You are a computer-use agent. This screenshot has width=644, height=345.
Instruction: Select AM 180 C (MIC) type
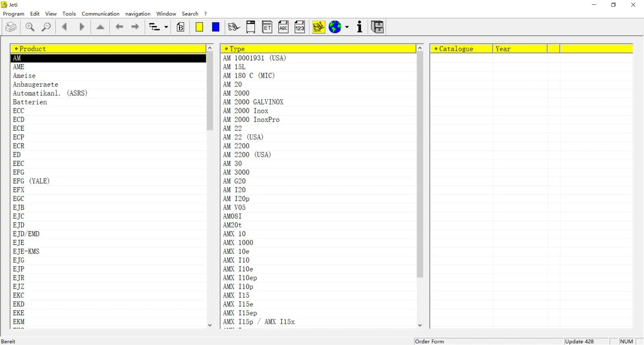pyautogui.click(x=318, y=76)
